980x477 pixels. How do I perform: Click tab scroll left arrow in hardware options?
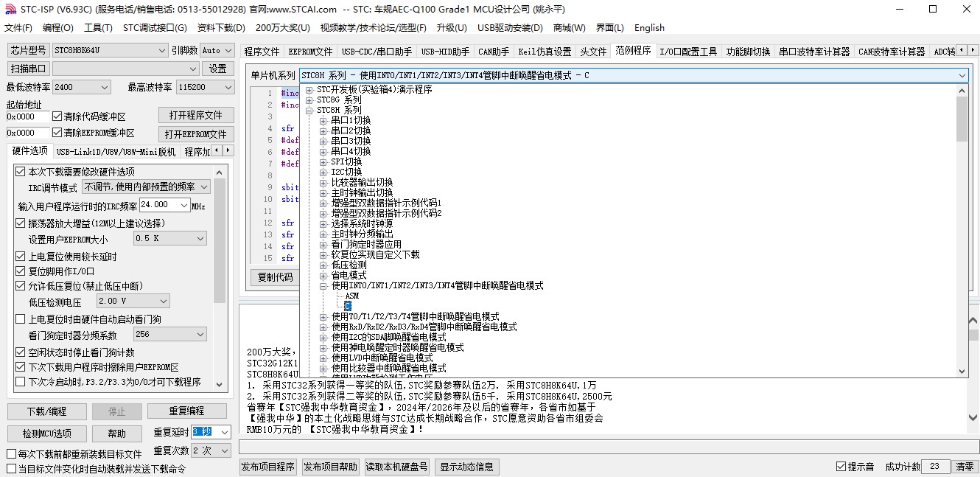pos(217,150)
